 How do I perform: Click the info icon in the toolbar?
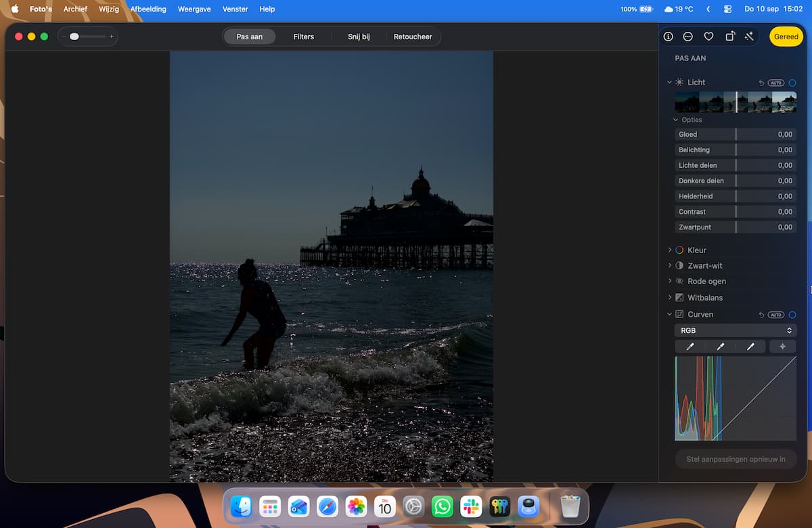click(x=668, y=37)
